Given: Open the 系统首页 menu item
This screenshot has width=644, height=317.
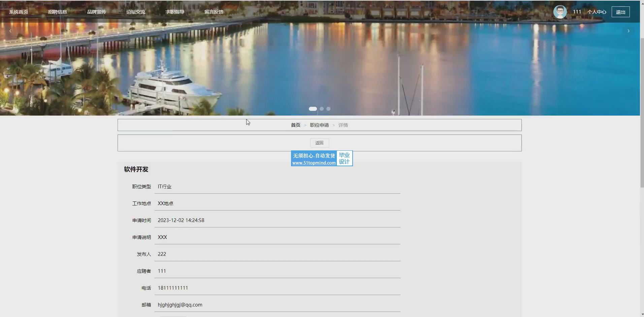Looking at the screenshot, I should pos(19,12).
